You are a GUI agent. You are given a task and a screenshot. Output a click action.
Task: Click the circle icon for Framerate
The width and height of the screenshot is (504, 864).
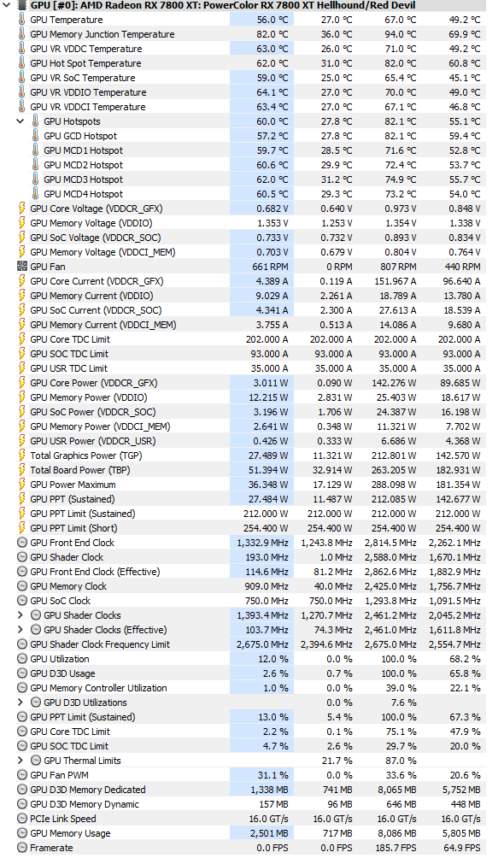point(22,848)
